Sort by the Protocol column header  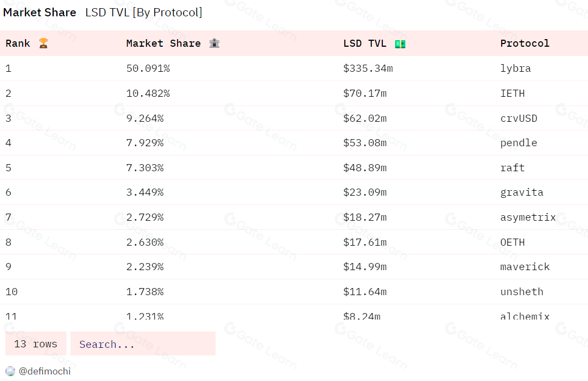pyautogui.click(x=524, y=43)
